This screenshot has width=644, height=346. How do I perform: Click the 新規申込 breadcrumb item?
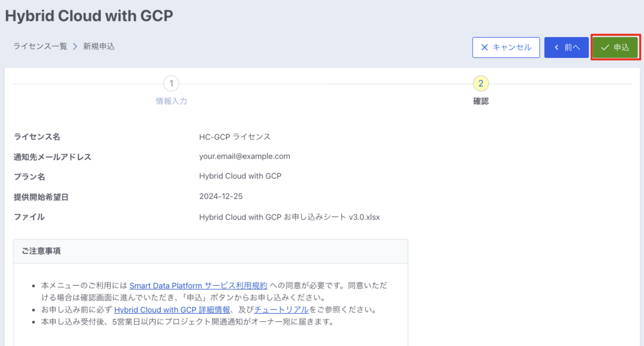99,46
